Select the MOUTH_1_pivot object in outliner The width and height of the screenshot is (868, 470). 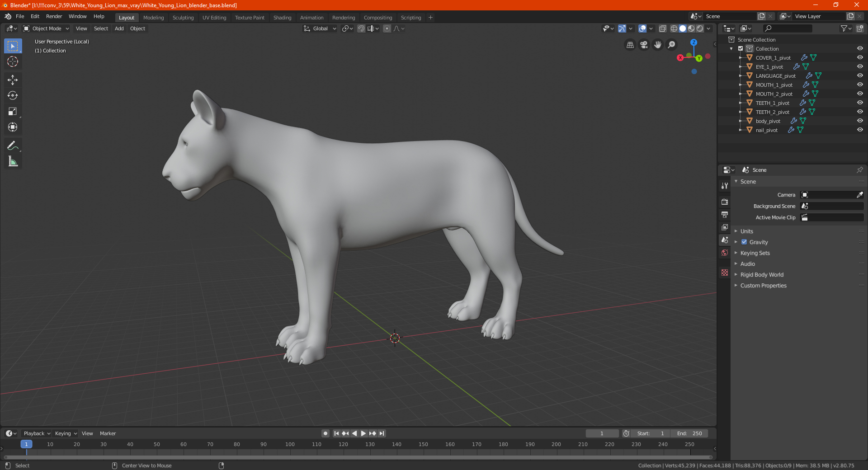coord(774,85)
